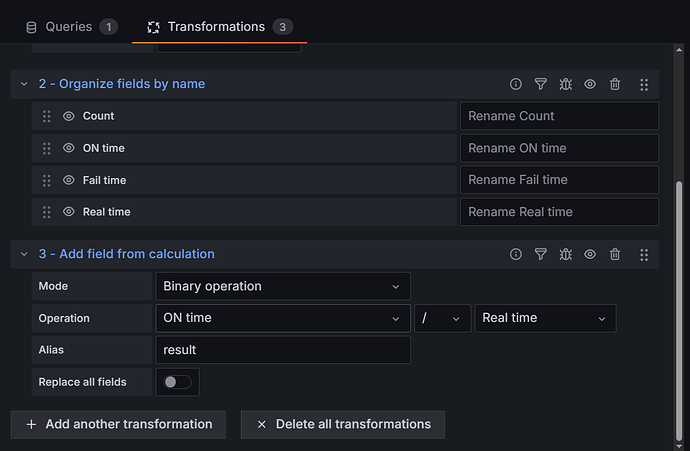Hide the Fail time field
Viewport: 690px width, 451px height.
point(69,180)
